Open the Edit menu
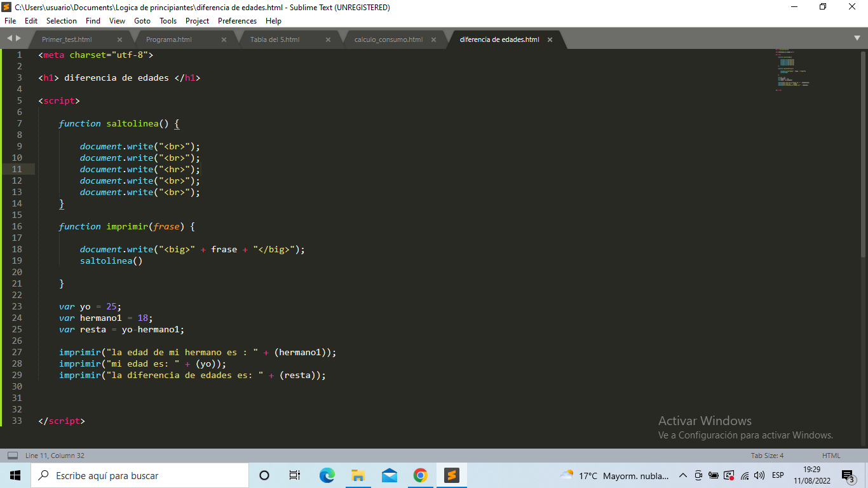The height and width of the screenshot is (488, 868). point(31,21)
